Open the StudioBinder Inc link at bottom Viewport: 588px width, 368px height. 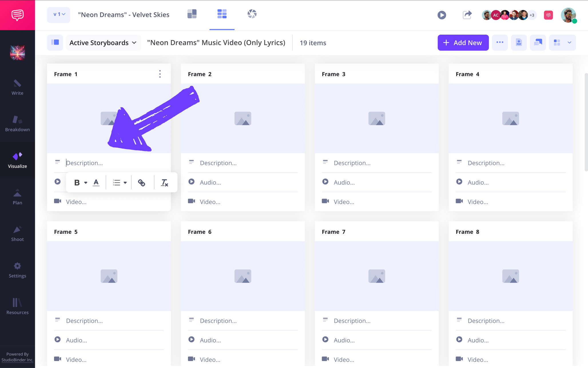17,360
